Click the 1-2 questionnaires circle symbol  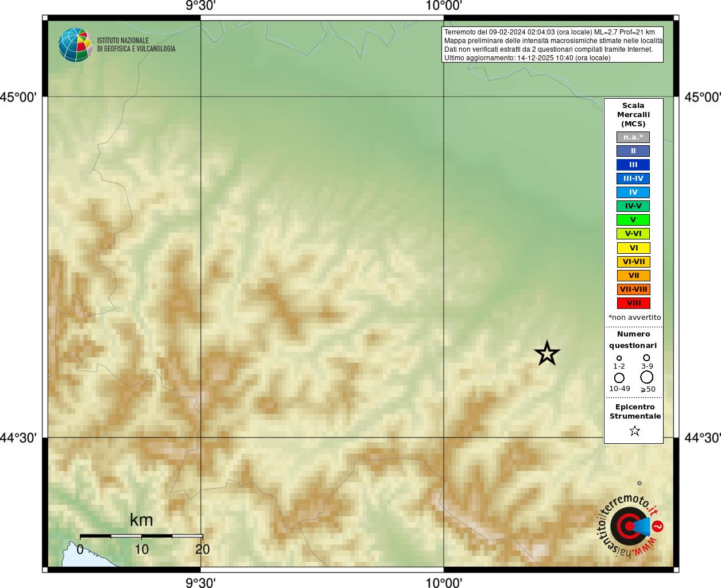619,358
